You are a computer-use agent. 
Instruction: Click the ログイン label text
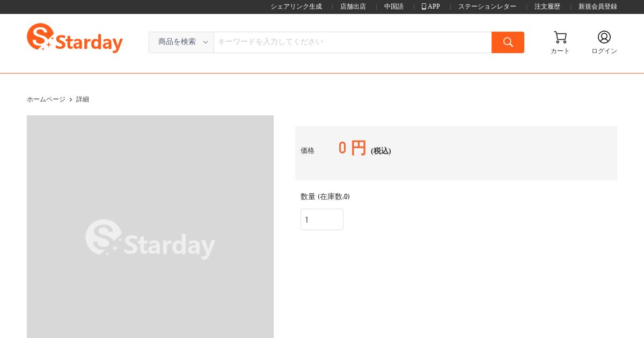pyautogui.click(x=604, y=51)
